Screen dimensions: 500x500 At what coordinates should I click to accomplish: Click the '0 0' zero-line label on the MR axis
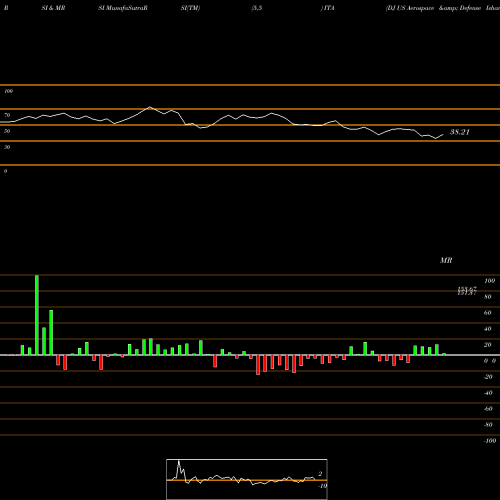490,361
